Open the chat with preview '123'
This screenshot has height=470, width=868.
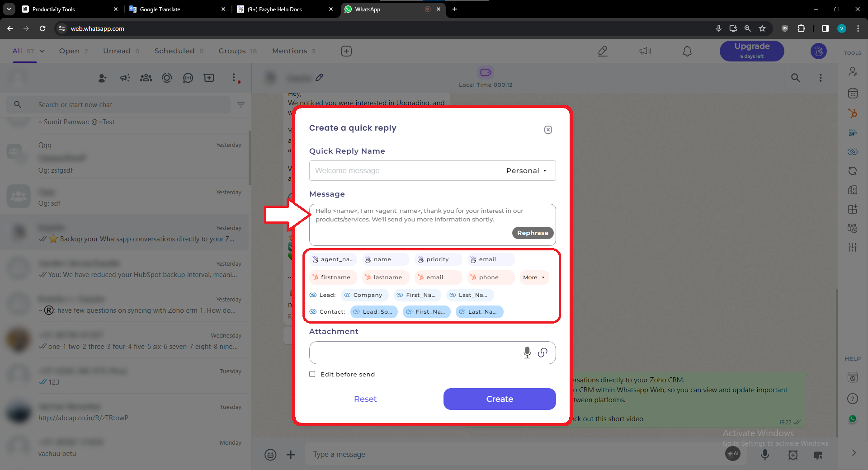(x=125, y=376)
